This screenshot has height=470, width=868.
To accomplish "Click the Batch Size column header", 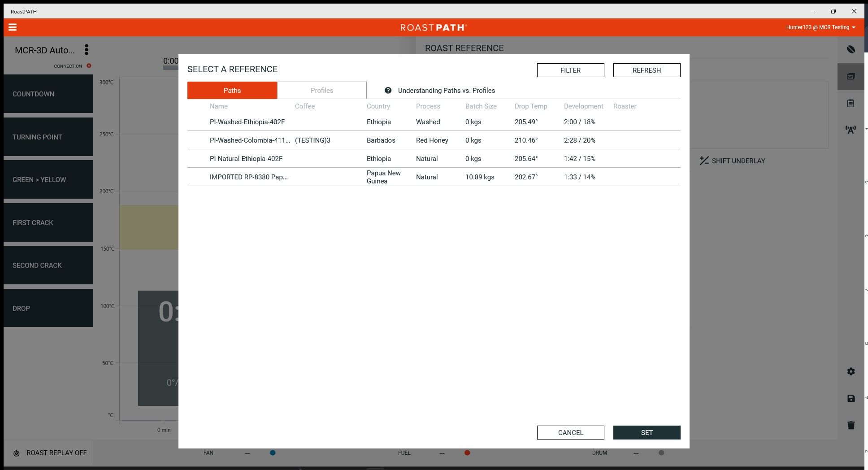I will 481,106.
